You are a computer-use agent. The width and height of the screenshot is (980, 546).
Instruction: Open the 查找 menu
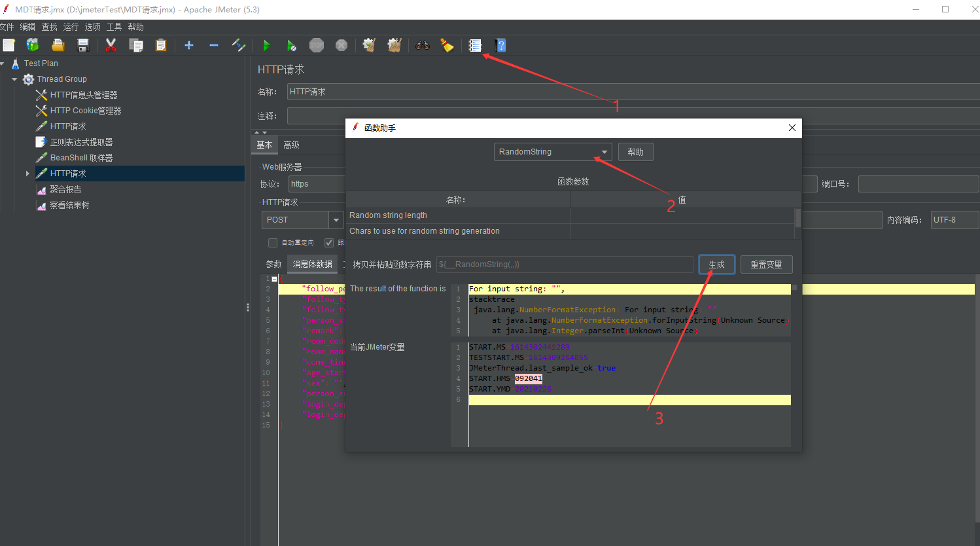[x=49, y=27]
